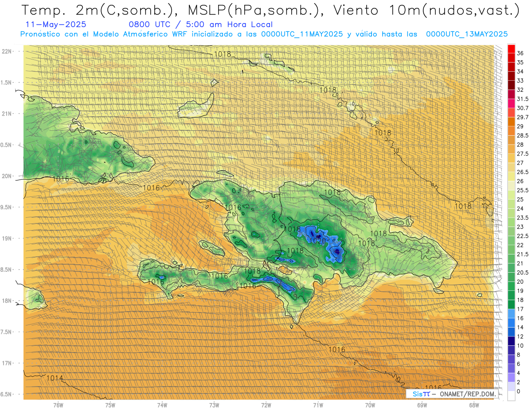Click the "23.5" temperature scale label
Viewport: 532px width, 411px height.
523,218
